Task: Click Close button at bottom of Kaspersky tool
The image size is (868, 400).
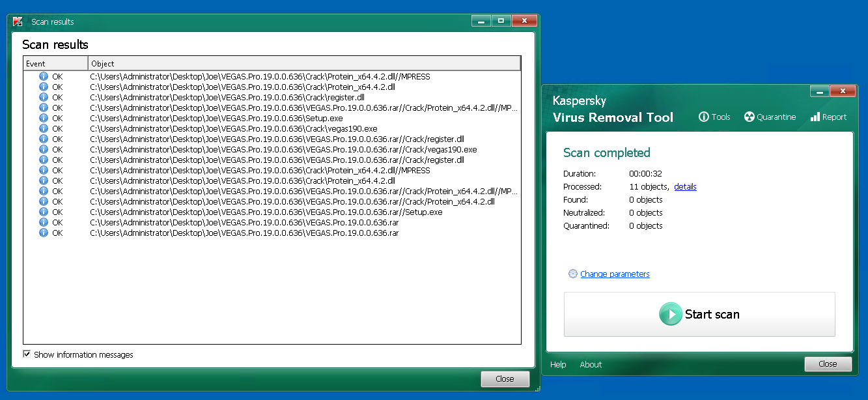Action: click(828, 364)
